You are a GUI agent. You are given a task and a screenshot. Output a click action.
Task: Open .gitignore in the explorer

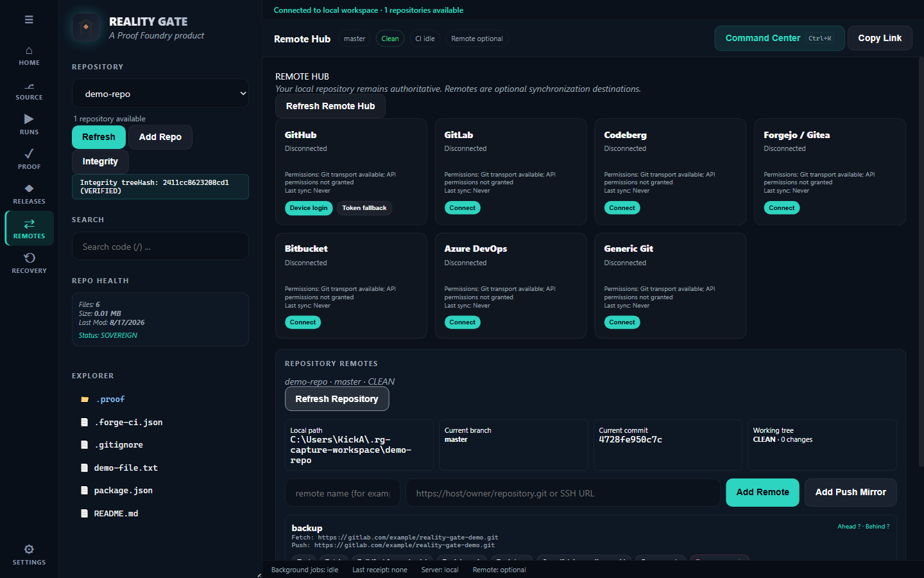click(x=119, y=444)
